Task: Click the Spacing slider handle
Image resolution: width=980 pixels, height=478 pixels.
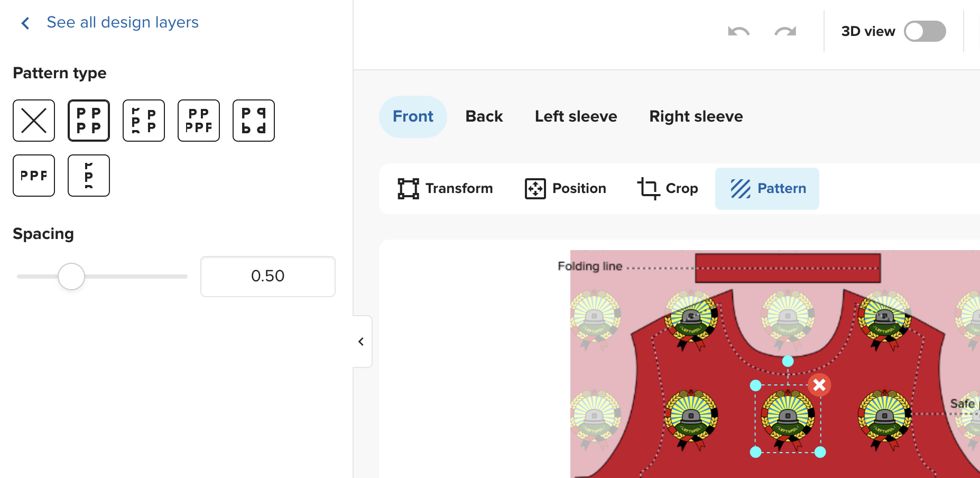Action: pyautogui.click(x=71, y=277)
